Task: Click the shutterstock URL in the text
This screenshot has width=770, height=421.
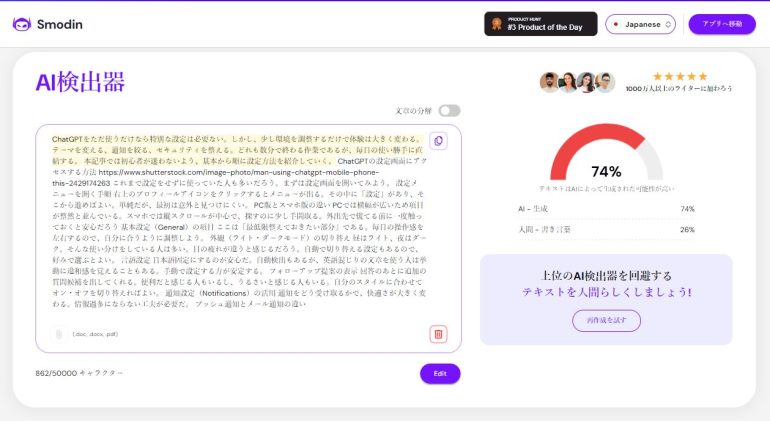Action: click(216, 177)
